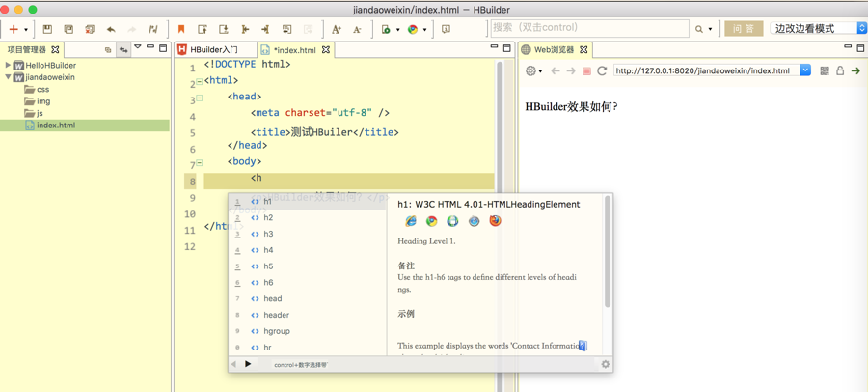Click the Internet Explorer compatibility icon
Viewport: 868px width, 392px height.
tap(411, 221)
